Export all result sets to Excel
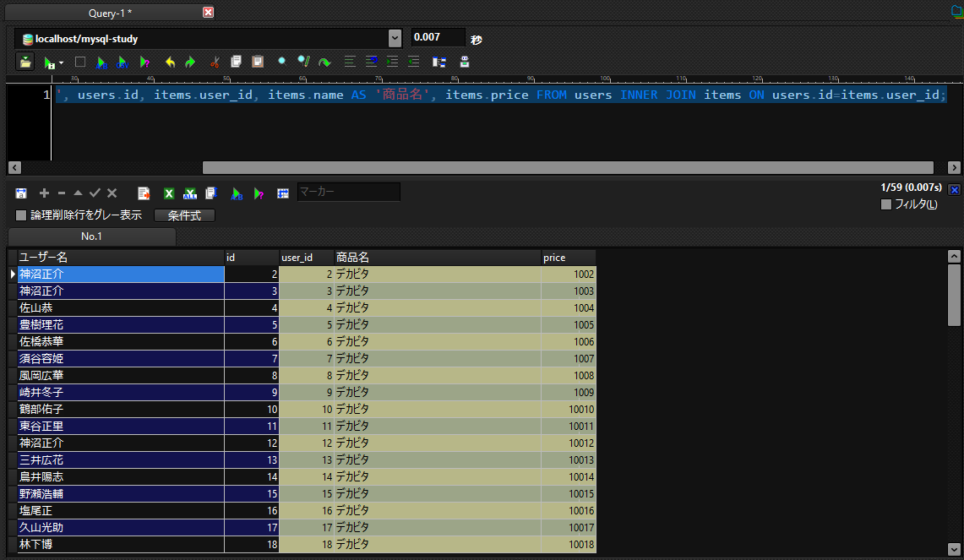The height and width of the screenshot is (560, 964). coord(190,193)
